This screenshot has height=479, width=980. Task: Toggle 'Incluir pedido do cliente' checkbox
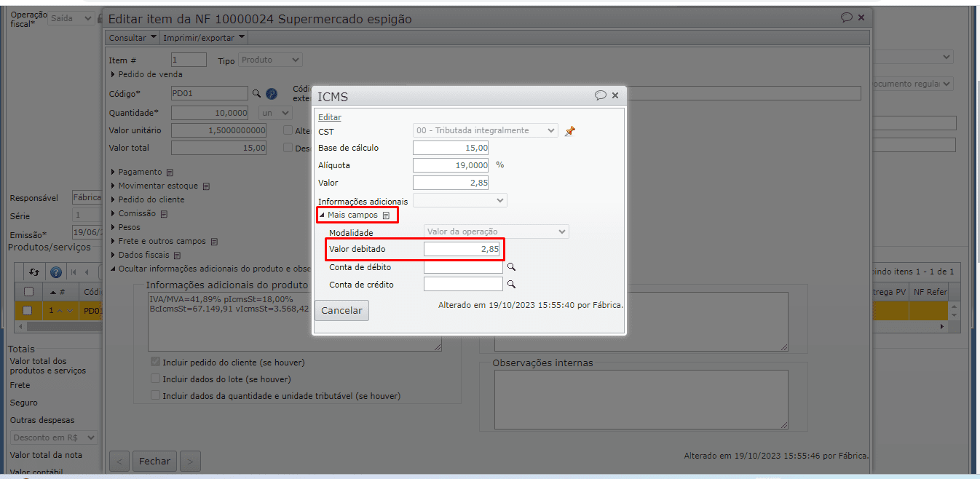tap(155, 363)
